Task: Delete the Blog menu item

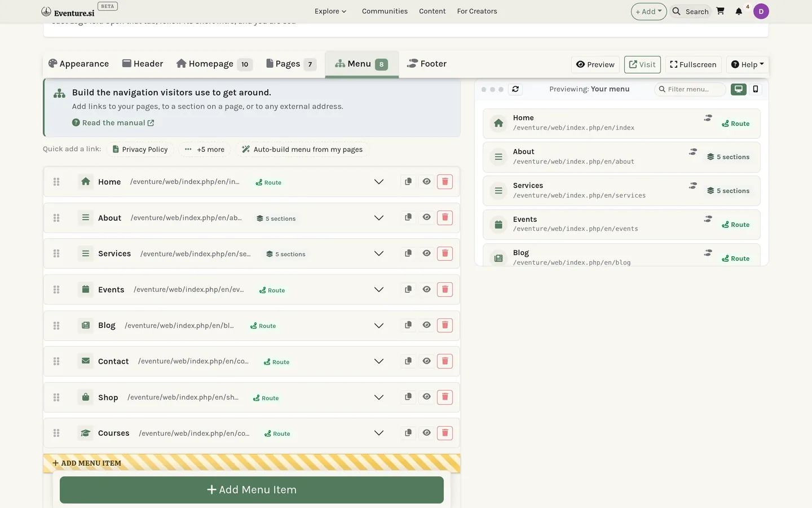Action: (445, 325)
